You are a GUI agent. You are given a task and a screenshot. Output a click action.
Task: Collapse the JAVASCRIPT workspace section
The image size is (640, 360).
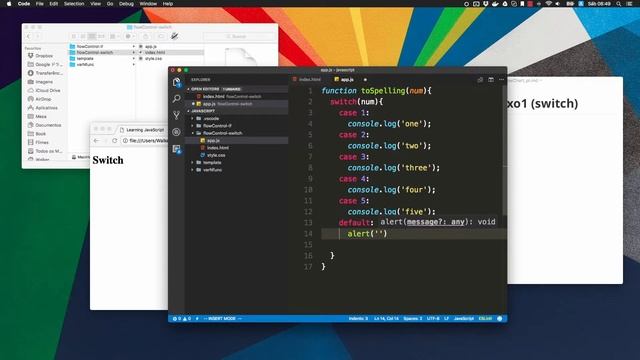click(x=189, y=111)
